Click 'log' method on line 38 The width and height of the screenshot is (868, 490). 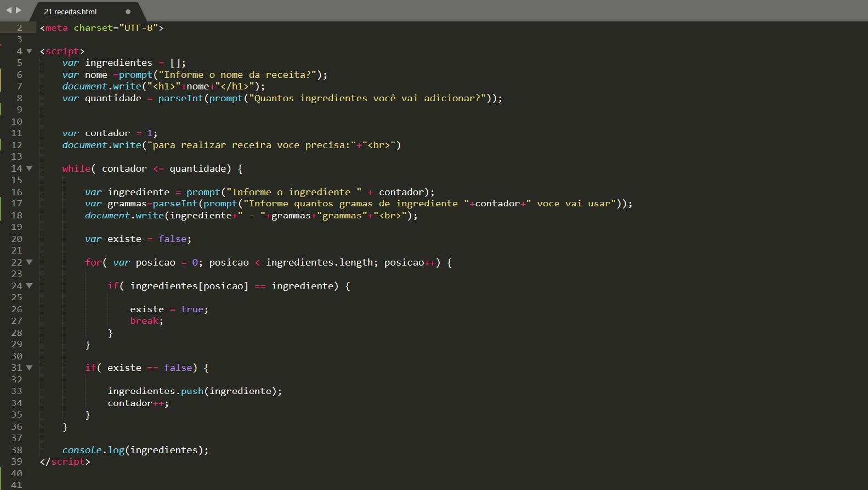point(116,450)
